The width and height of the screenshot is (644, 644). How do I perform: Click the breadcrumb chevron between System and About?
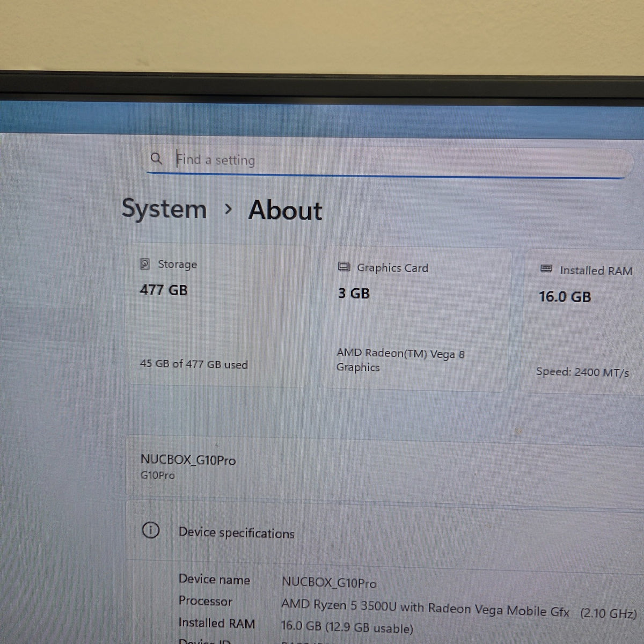(229, 209)
